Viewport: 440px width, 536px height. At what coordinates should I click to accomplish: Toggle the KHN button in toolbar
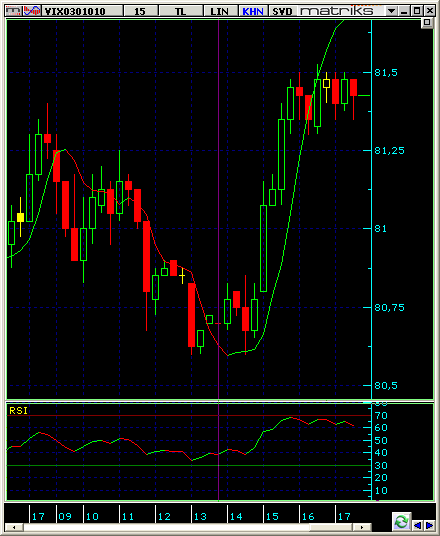click(253, 11)
